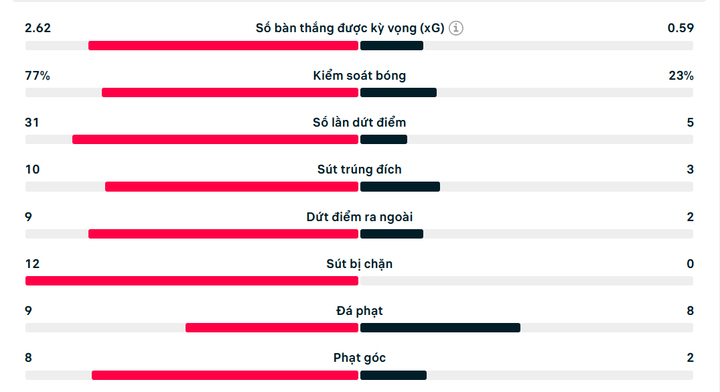Click the dark 23% possession bar

pos(399,92)
